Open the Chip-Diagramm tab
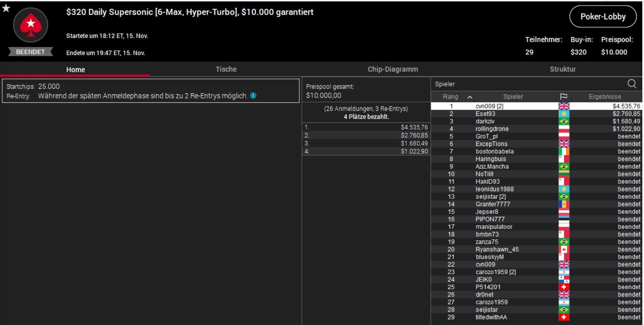 pos(393,69)
